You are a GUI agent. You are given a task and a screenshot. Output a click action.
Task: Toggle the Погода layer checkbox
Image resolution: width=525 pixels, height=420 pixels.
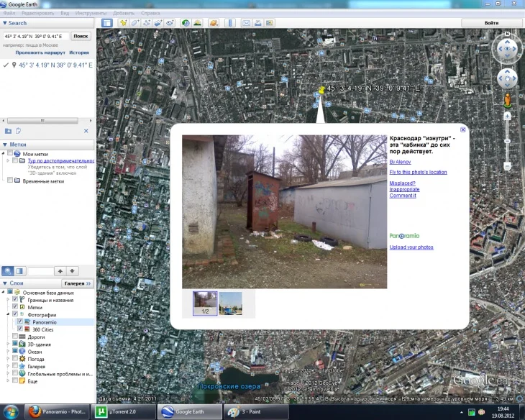[15, 359]
